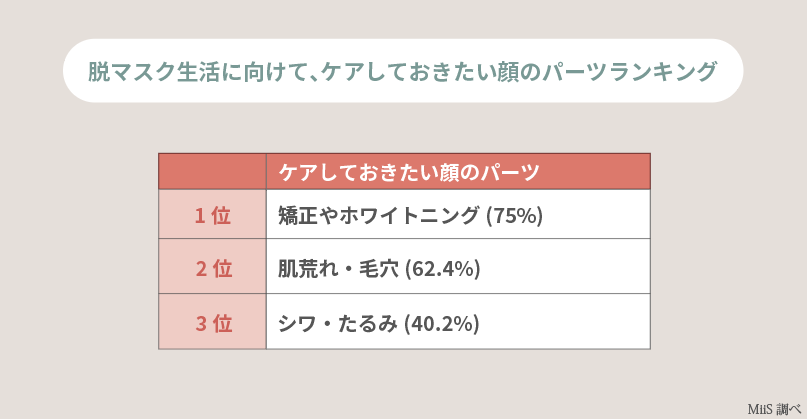Click the blank top-left table header cell
This screenshot has height=419, width=807.
[x=212, y=172]
